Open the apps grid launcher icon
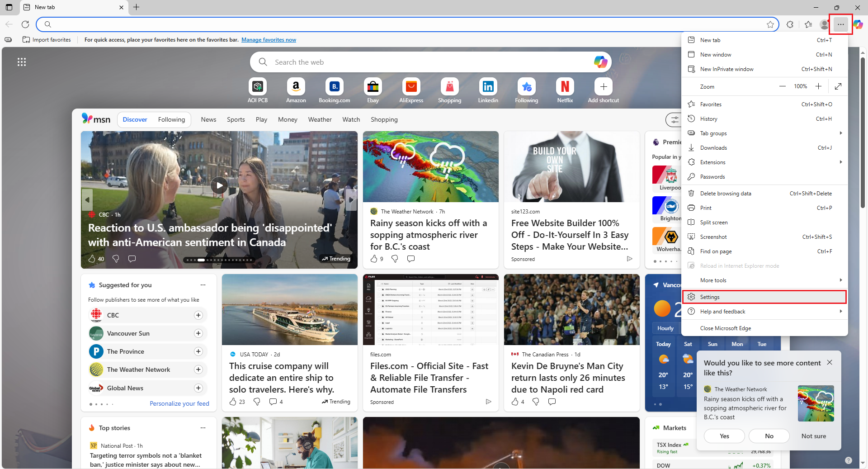The width and height of the screenshot is (868, 469). click(22, 62)
